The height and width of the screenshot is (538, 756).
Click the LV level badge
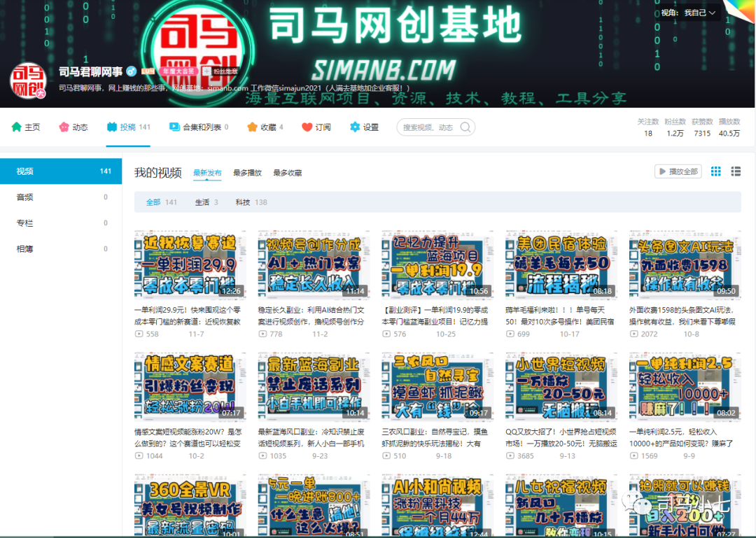pos(148,71)
